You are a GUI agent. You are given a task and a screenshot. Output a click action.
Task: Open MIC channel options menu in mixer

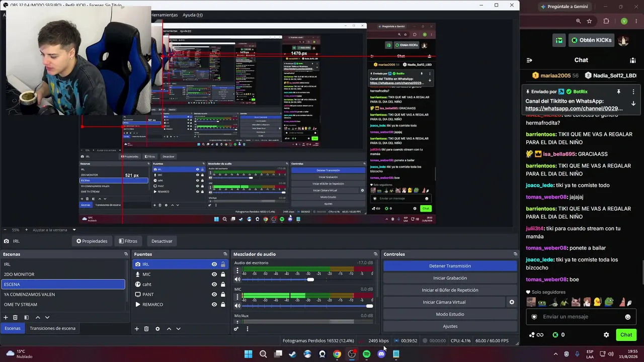click(x=237, y=297)
